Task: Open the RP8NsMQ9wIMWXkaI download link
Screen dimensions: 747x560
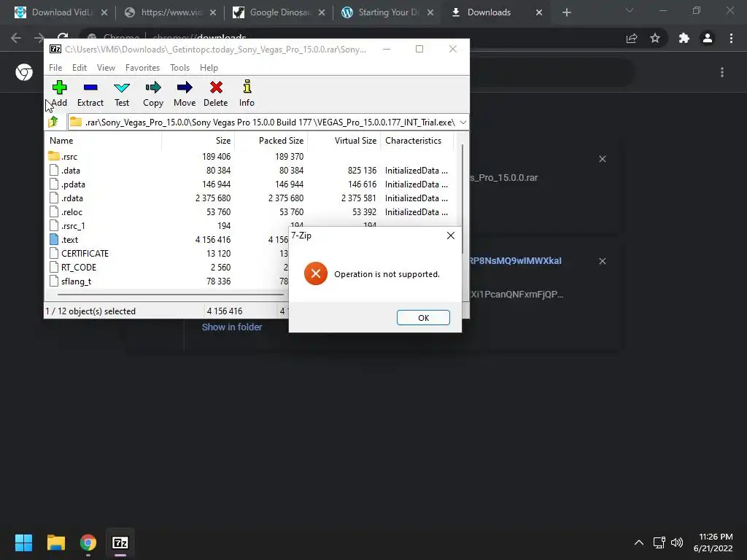Action: [x=515, y=261]
